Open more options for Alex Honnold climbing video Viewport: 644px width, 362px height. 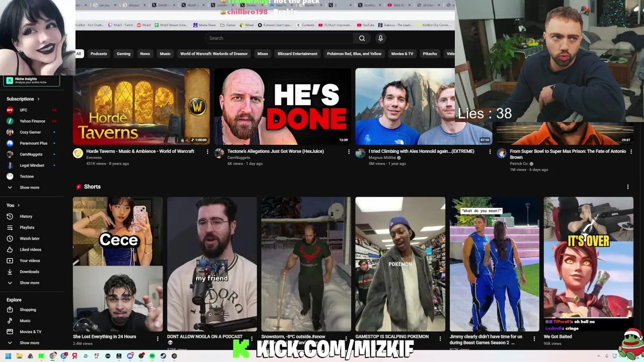coord(490,151)
